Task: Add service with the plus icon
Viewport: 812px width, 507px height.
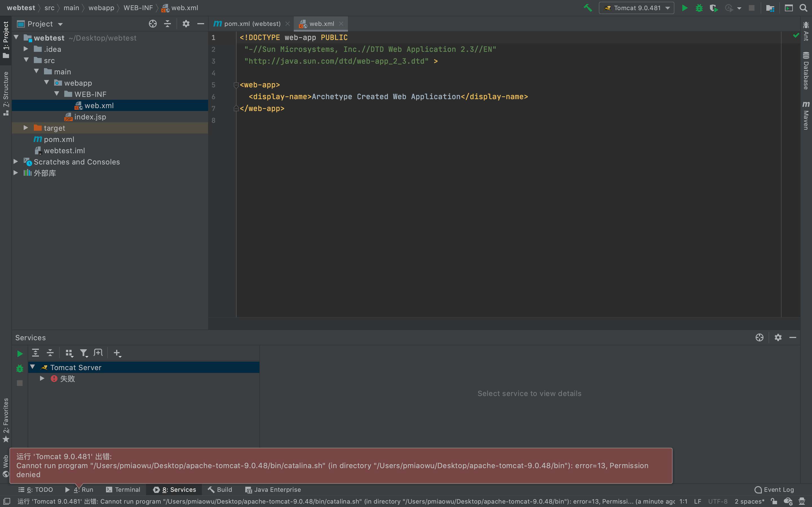Action: click(x=117, y=353)
